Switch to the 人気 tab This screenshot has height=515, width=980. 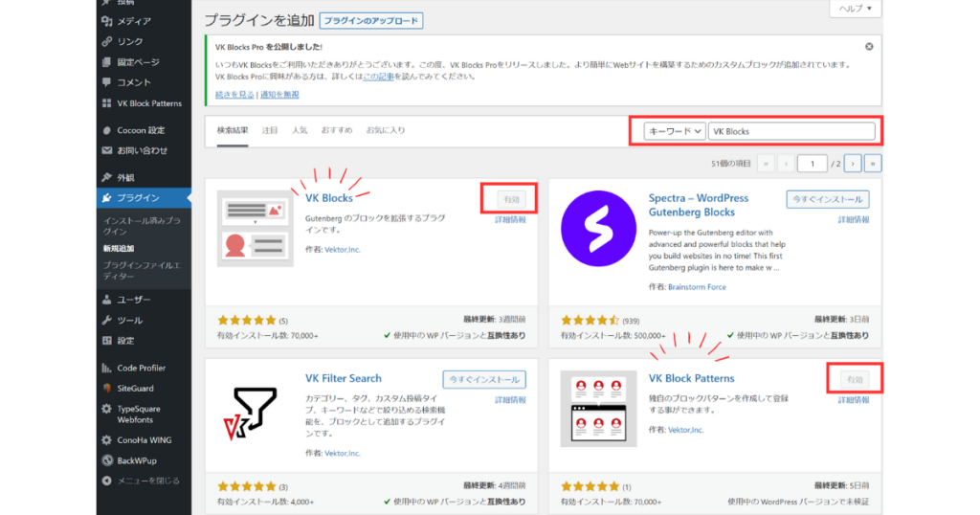[300, 130]
